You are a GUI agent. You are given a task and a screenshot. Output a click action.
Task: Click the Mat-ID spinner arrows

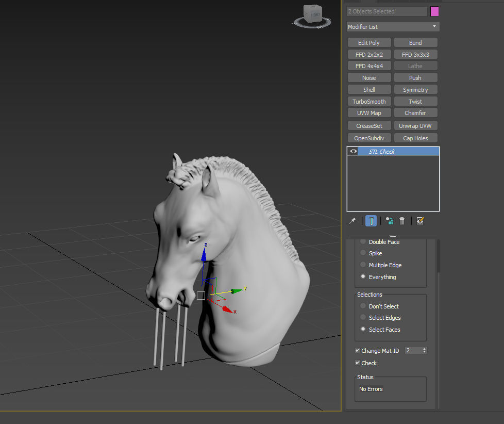pos(425,350)
